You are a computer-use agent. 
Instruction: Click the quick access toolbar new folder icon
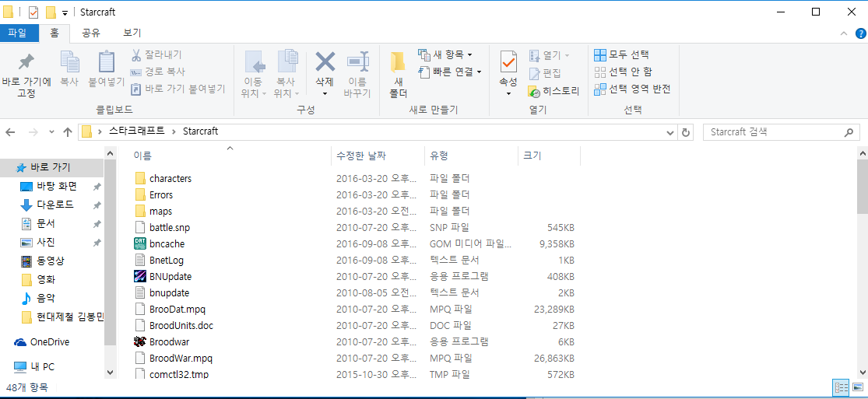(x=51, y=12)
